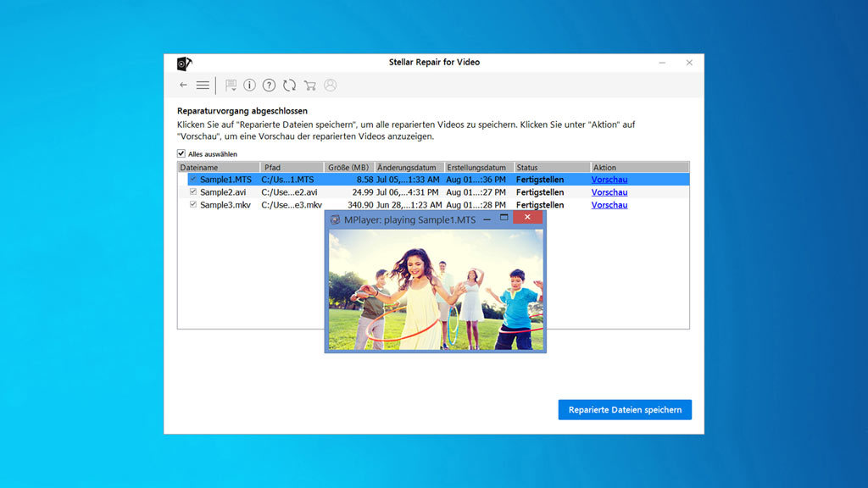Uncheck the Sample1.MTS checkbox

click(193, 180)
